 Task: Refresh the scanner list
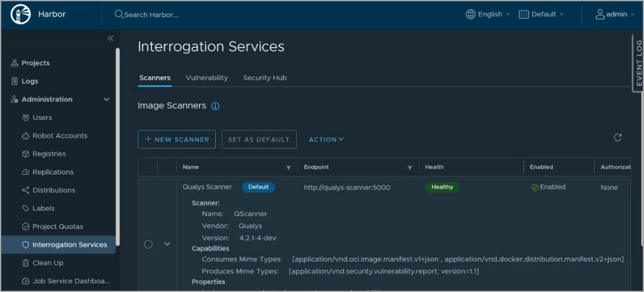pos(618,138)
